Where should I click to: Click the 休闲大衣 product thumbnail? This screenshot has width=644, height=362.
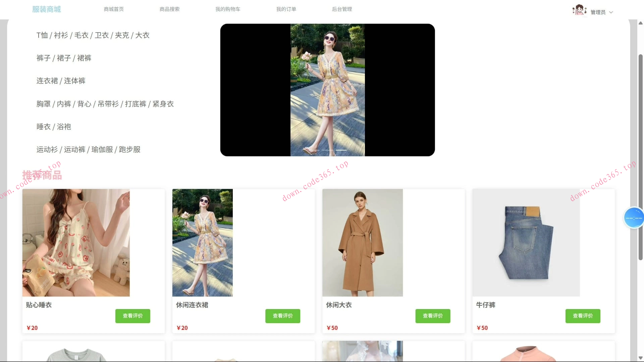pos(362,242)
